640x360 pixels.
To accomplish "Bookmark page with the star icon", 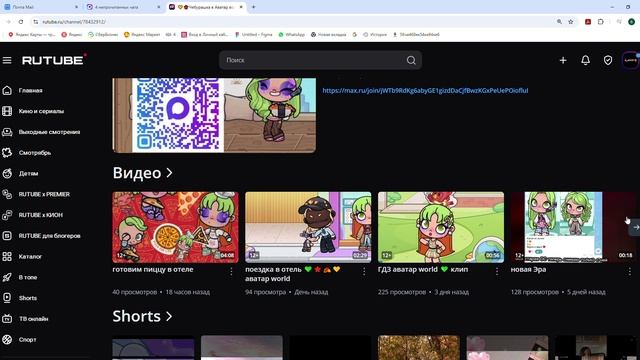I will click(571, 22).
